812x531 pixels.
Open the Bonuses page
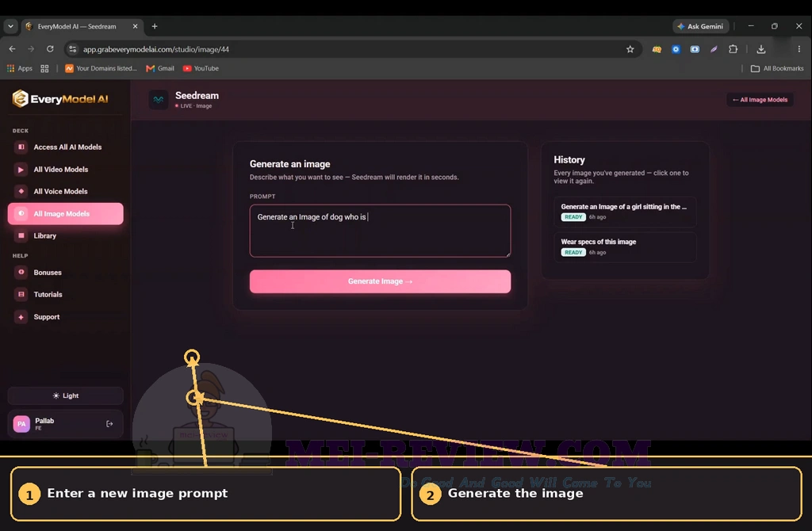click(65, 272)
